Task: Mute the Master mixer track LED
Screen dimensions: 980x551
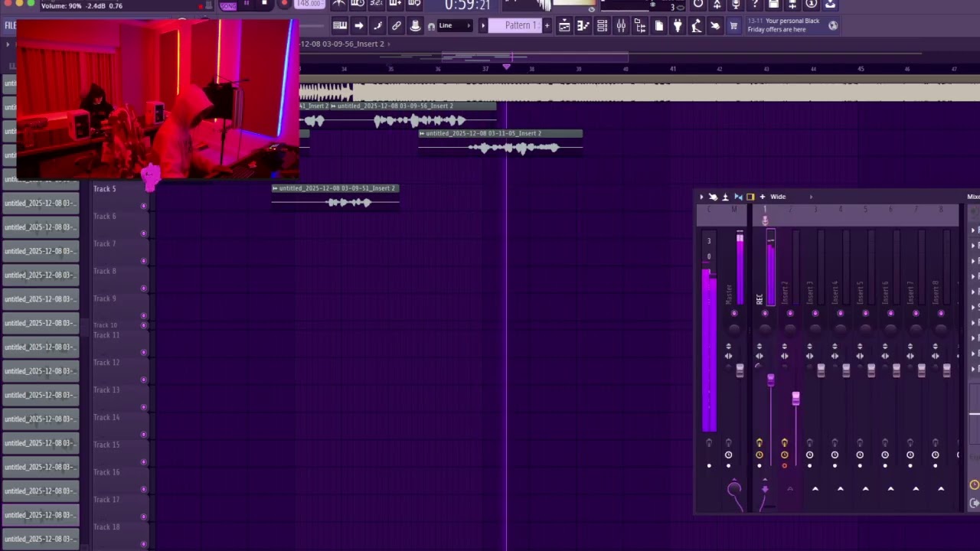Action: click(x=734, y=313)
